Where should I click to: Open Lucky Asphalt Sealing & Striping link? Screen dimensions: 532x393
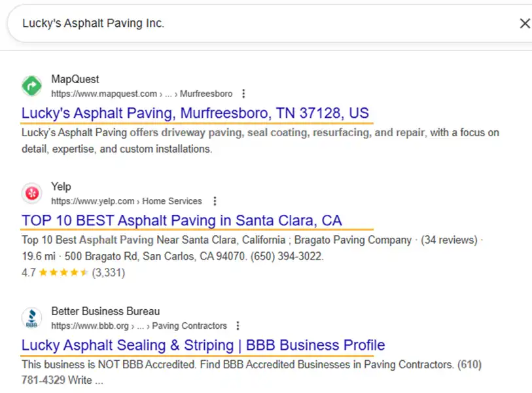click(x=203, y=345)
